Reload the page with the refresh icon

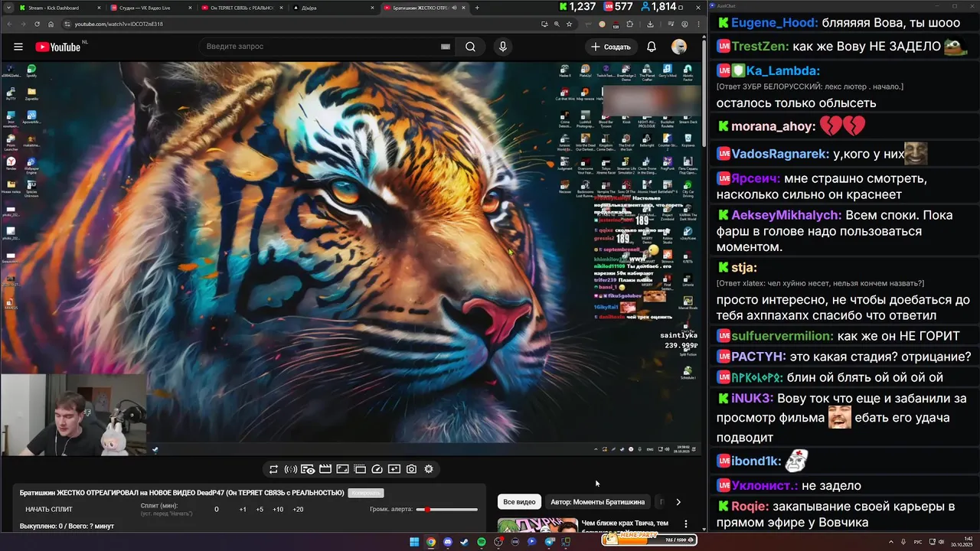click(37, 24)
